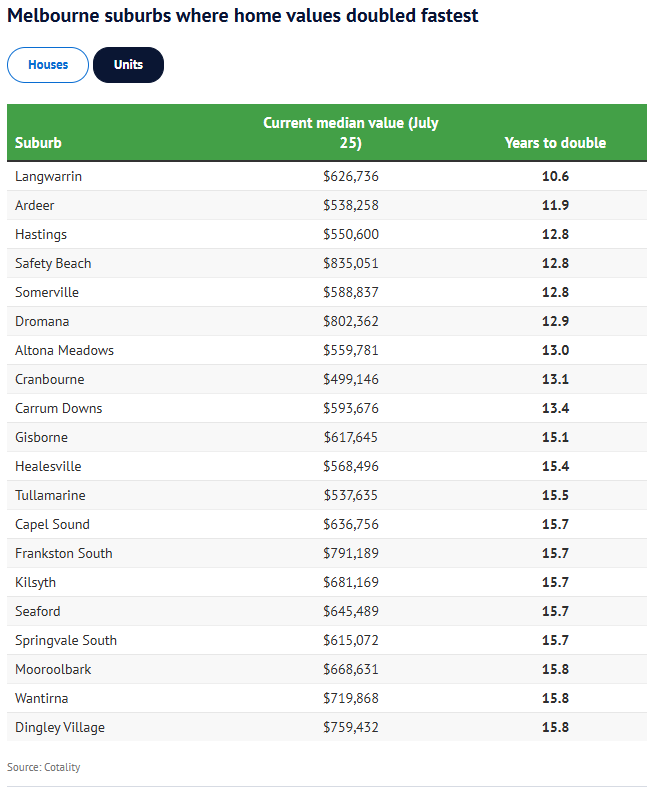This screenshot has height=796, width=653.
Task: Click the Cranbourne years value 13.1
Action: [x=555, y=379]
